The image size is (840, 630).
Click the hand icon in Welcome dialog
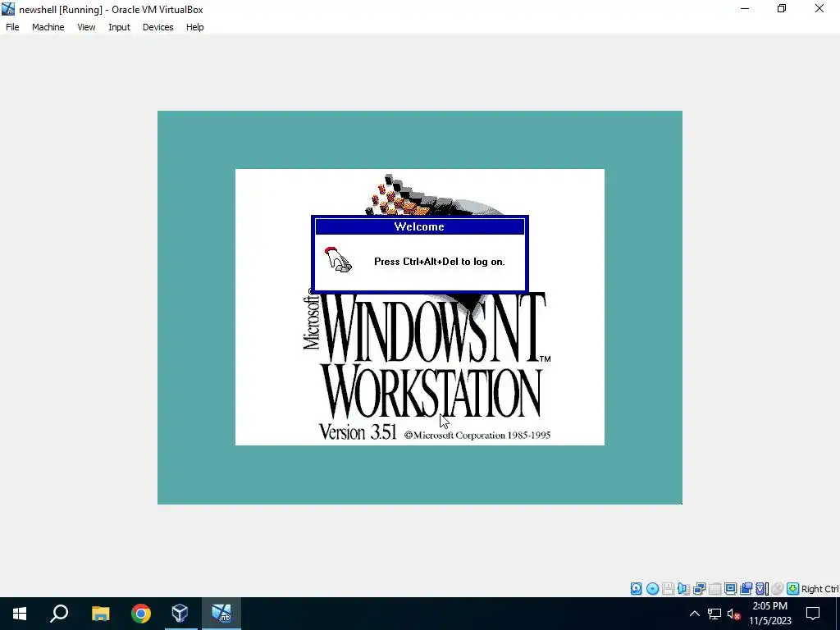(x=338, y=259)
